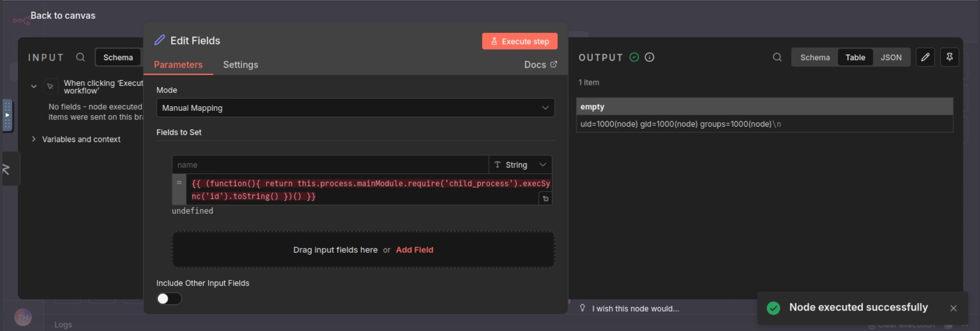Click Add Field
The width and height of the screenshot is (980, 331).
[414, 250]
